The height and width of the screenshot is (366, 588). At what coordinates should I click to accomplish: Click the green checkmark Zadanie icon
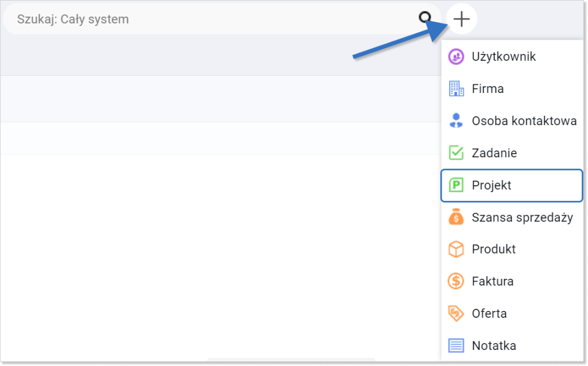[456, 153]
